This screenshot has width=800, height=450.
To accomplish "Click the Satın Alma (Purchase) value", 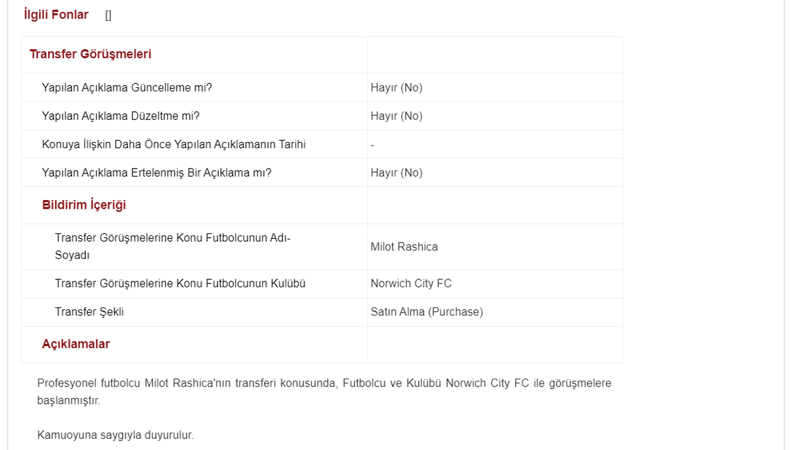I will click(x=427, y=312).
